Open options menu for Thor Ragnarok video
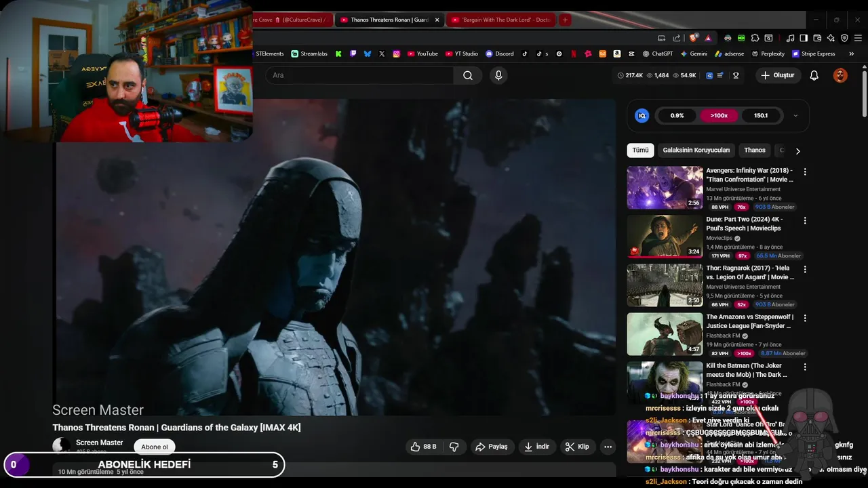Image resolution: width=868 pixels, height=488 pixels. pyautogui.click(x=805, y=270)
